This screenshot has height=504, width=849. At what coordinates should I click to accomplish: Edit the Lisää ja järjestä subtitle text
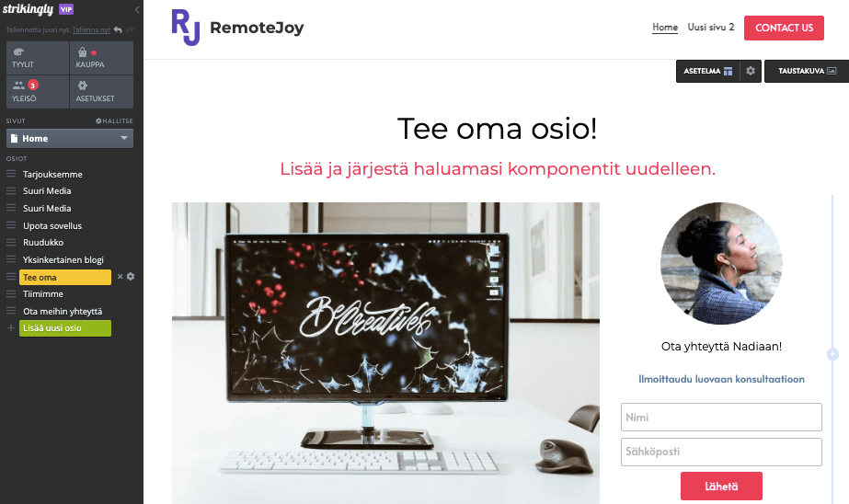(x=498, y=169)
